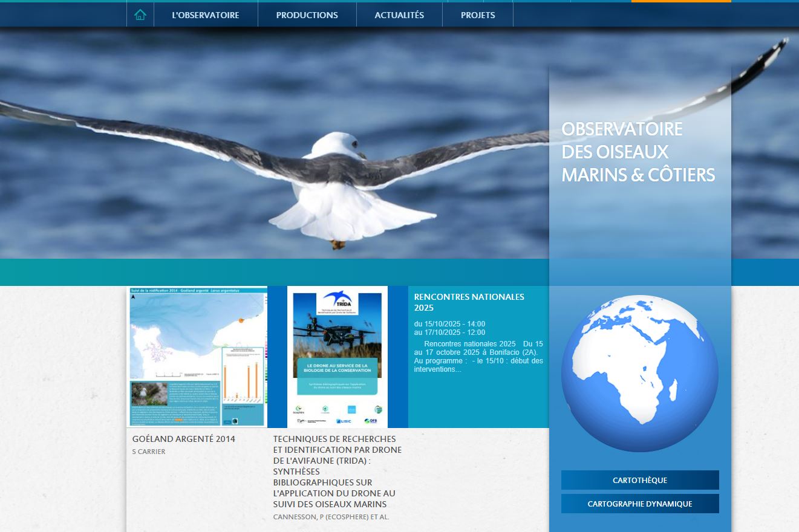Go to the Actualités section
The image size is (799, 532).
click(399, 15)
